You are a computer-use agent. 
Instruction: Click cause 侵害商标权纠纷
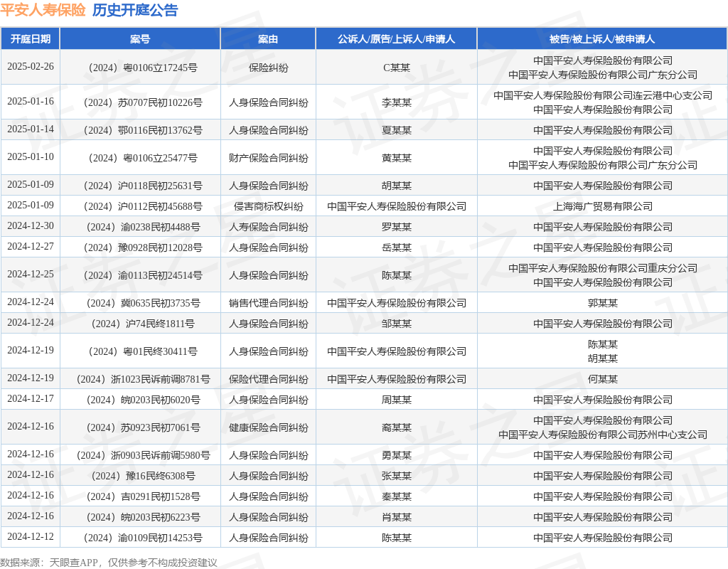pos(268,207)
